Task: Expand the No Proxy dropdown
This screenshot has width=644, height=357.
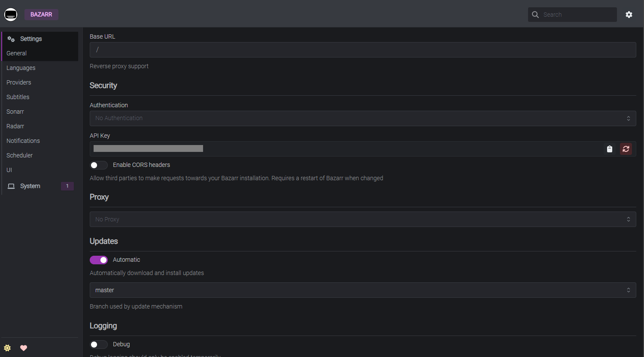Action: point(362,219)
